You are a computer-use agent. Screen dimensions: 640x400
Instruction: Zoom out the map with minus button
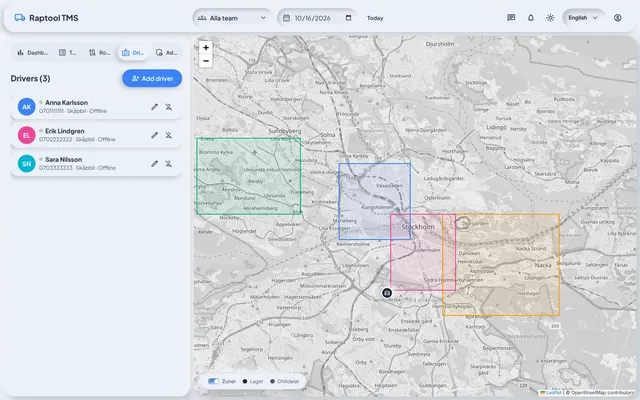coord(206,61)
